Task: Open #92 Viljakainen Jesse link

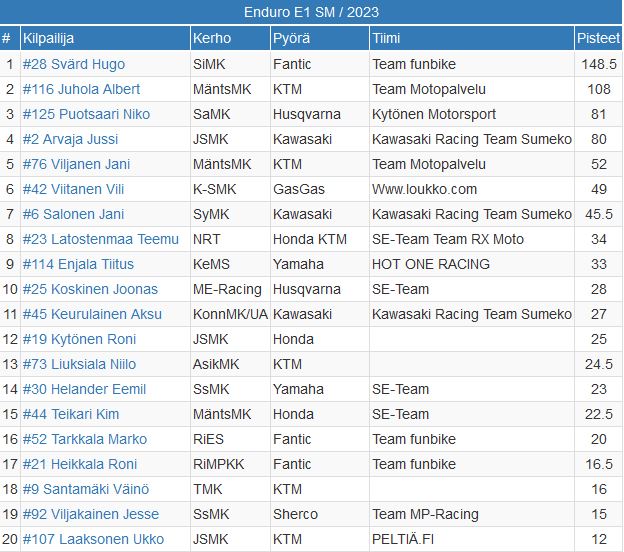Action: pos(91,514)
